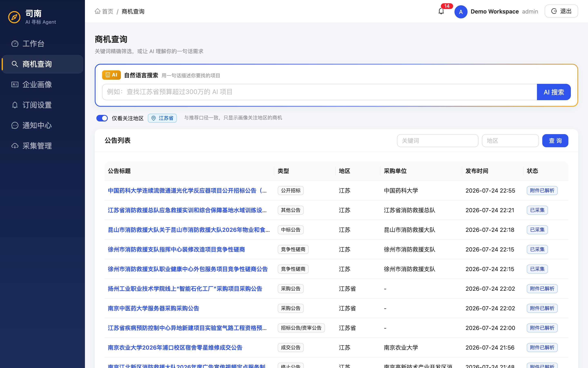Open 江苏省疾病预防控制中心 announcement link
The image size is (588, 368).
pyautogui.click(x=187, y=328)
